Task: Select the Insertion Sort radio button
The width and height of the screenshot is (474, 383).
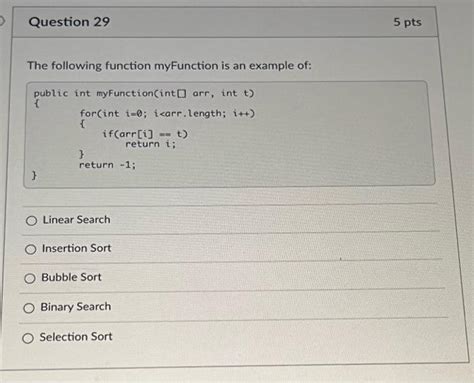Action: click(30, 249)
